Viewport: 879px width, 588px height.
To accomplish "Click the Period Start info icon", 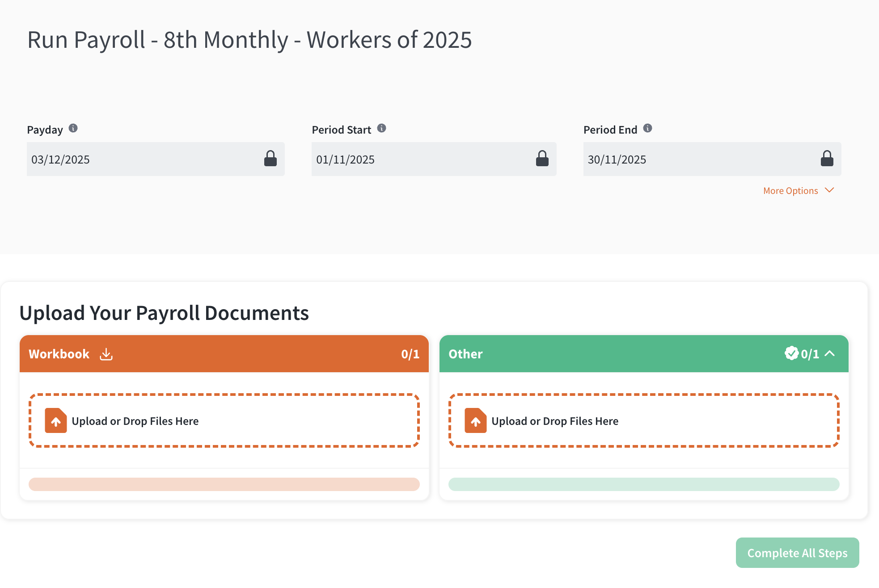I will [x=382, y=129].
